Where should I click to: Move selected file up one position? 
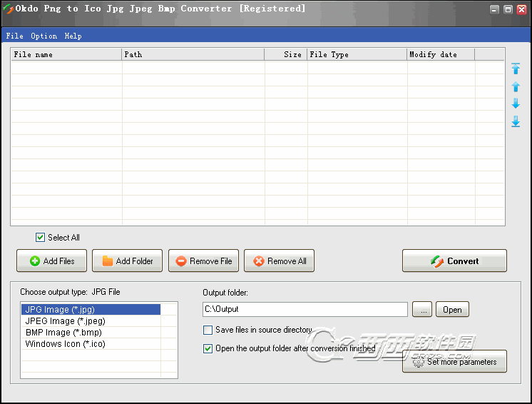pyautogui.click(x=516, y=86)
